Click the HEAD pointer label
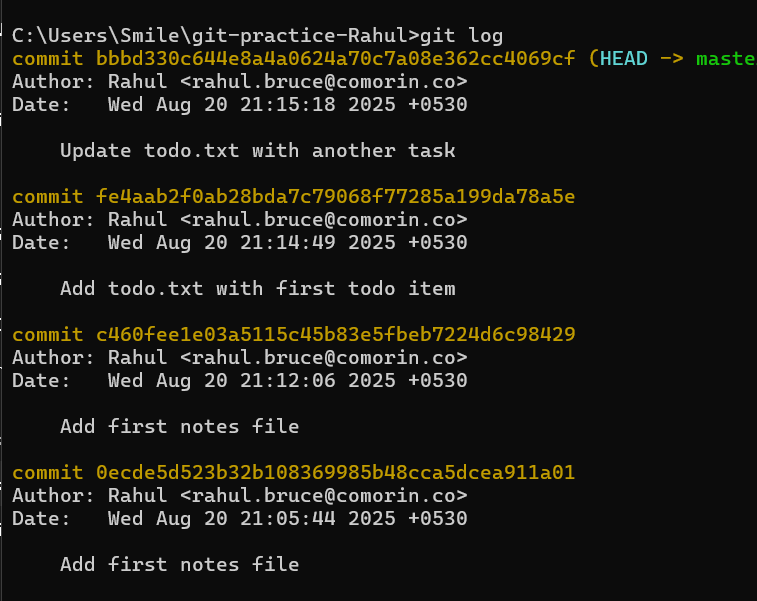Image resolution: width=757 pixels, height=601 pixels. pos(623,58)
